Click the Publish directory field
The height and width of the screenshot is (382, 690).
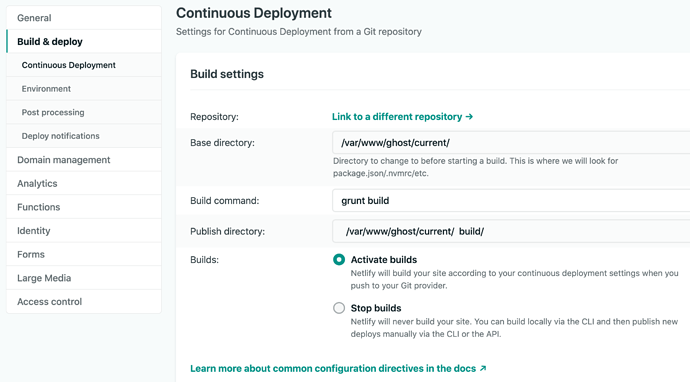click(511, 231)
